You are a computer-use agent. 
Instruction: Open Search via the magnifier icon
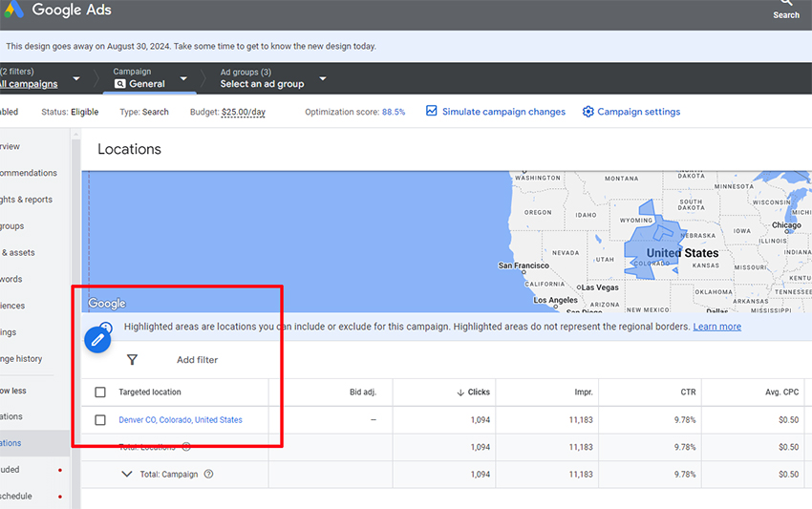(x=786, y=3)
